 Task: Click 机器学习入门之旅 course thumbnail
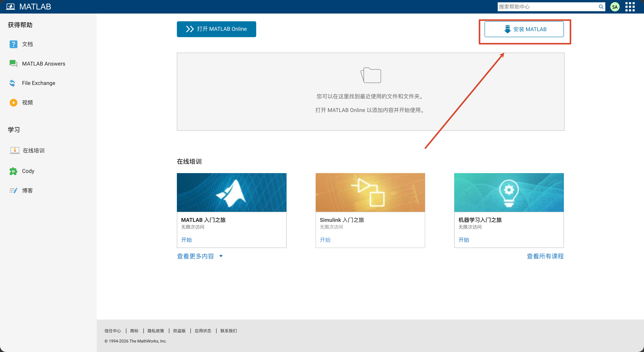point(509,192)
